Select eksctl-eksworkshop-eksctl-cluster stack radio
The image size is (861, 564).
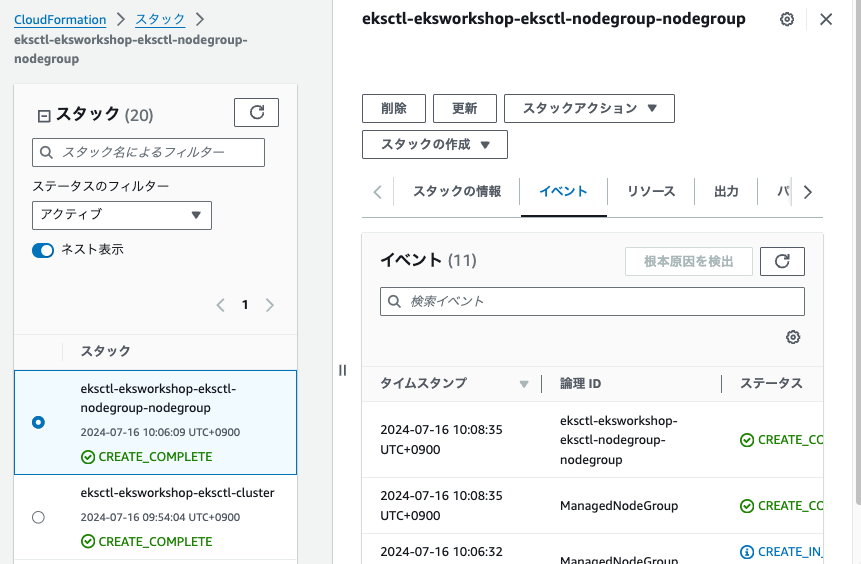38,517
